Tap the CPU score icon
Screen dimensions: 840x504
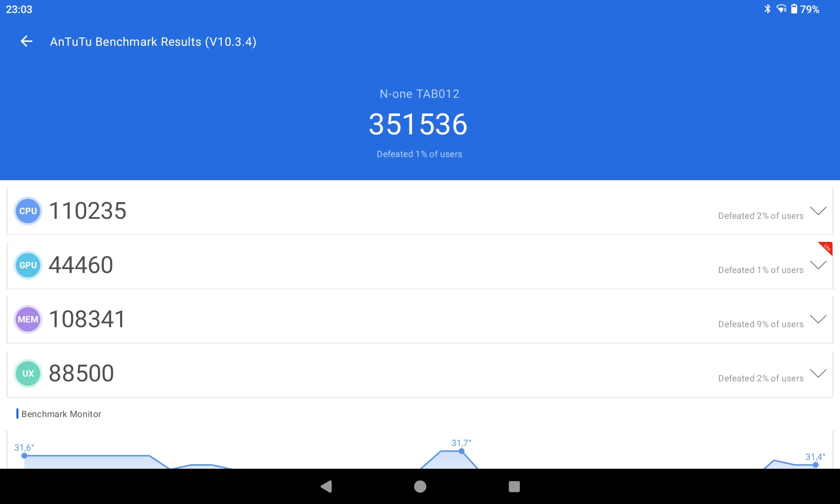coord(28,211)
